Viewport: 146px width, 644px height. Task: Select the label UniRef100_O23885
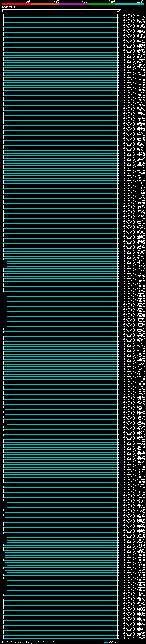(134, 100)
